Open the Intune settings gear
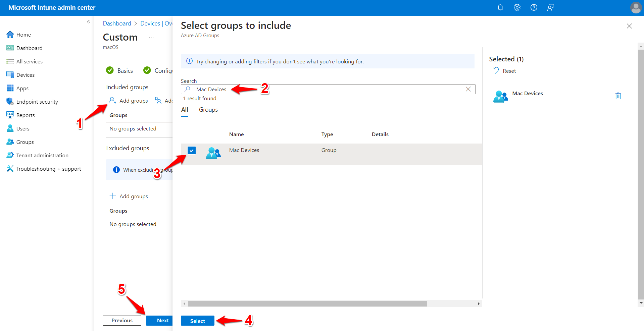The image size is (644, 331). (x=517, y=7)
